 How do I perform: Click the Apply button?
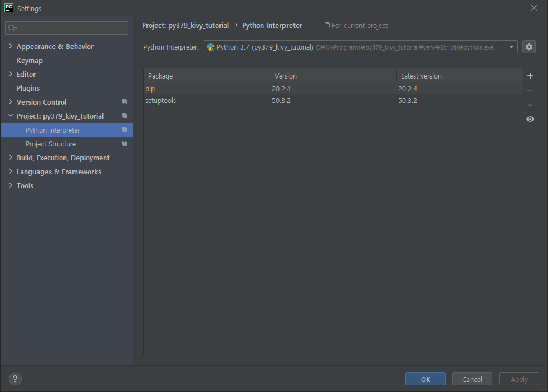click(x=518, y=379)
